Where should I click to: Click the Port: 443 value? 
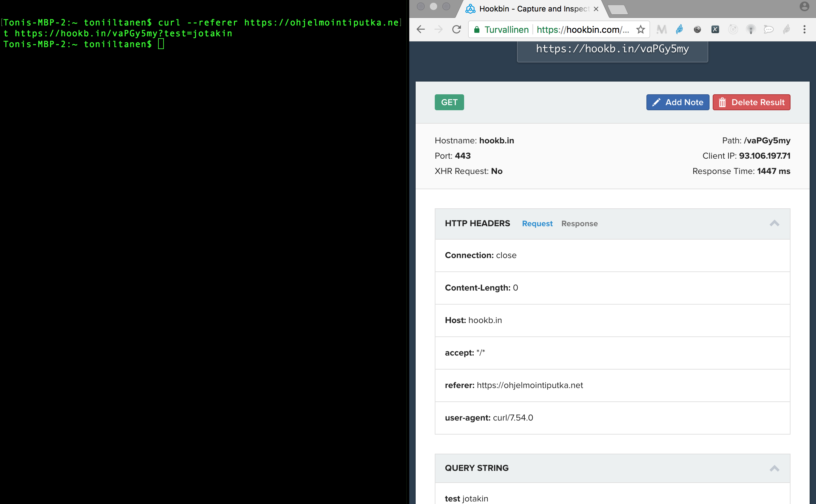(x=463, y=156)
